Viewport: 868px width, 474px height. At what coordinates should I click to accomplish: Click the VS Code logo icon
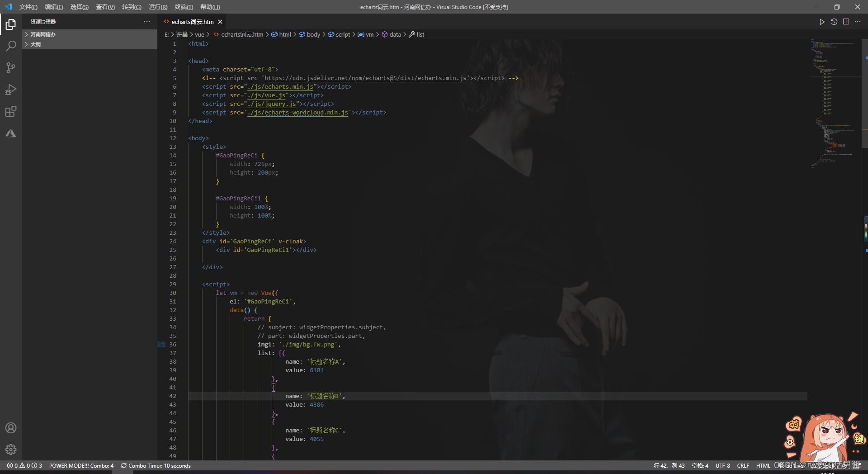coord(8,7)
